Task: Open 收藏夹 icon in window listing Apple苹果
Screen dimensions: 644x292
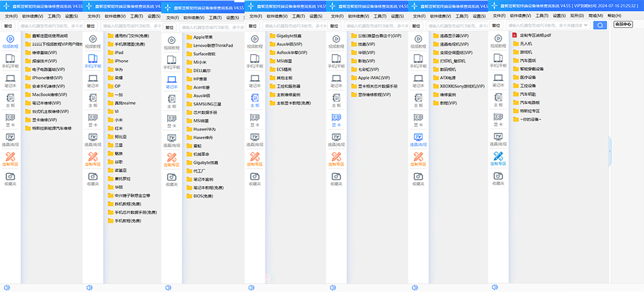Action: pos(172,177)
